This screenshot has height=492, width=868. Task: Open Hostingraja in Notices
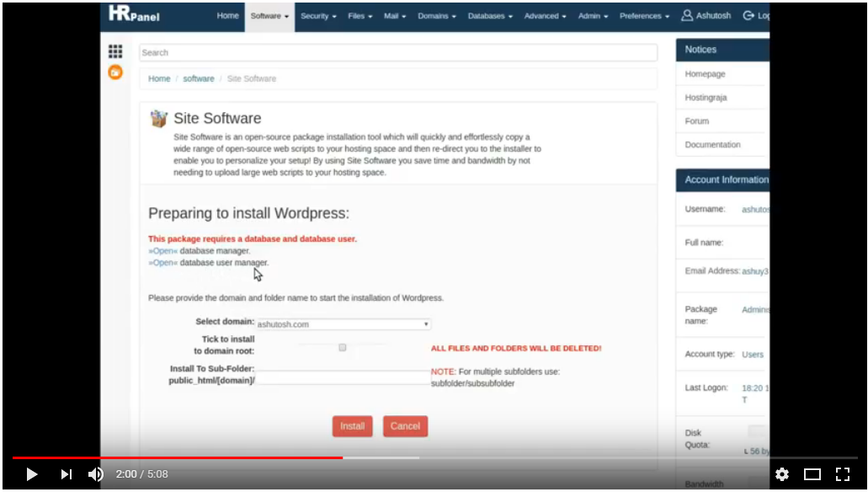pos(706,98)
